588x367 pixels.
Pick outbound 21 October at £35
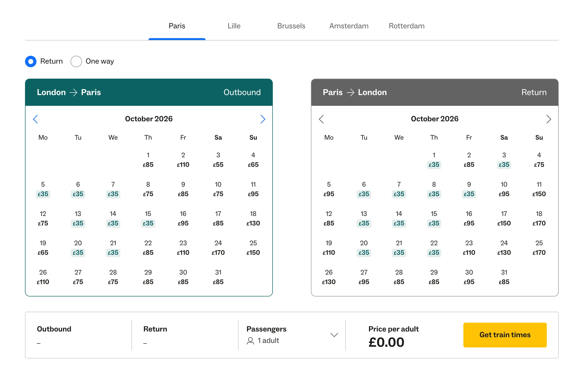point(113,248)
